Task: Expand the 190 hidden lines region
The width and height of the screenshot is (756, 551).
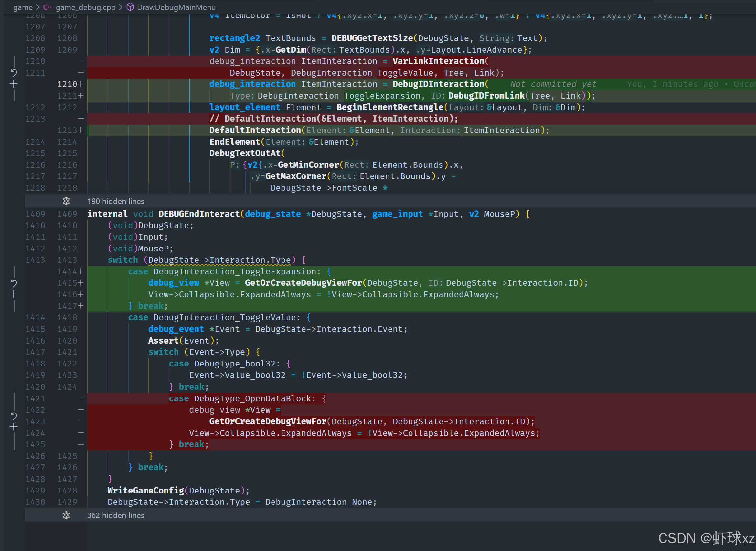Action: tap(116, 201)
